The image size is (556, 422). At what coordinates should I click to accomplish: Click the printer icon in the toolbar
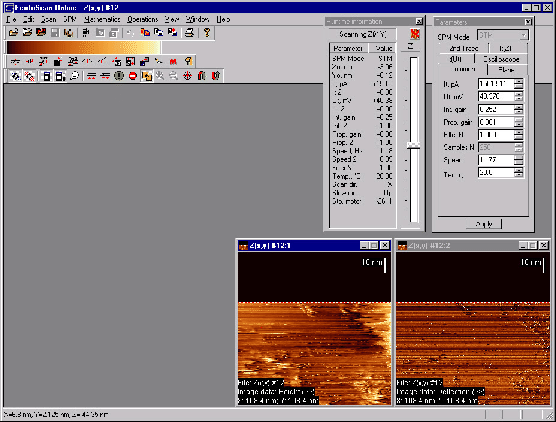[x=189, y=33]
